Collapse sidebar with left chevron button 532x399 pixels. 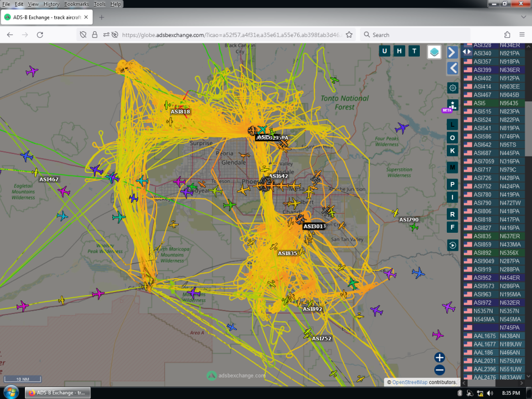[x=453, y=68]
